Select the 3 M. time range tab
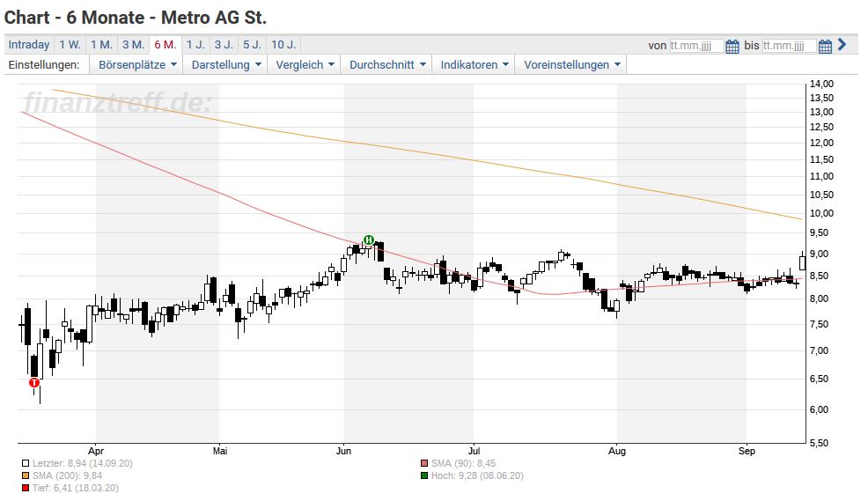This screenshot has height=501, width=868. click(x=133, y=45)
